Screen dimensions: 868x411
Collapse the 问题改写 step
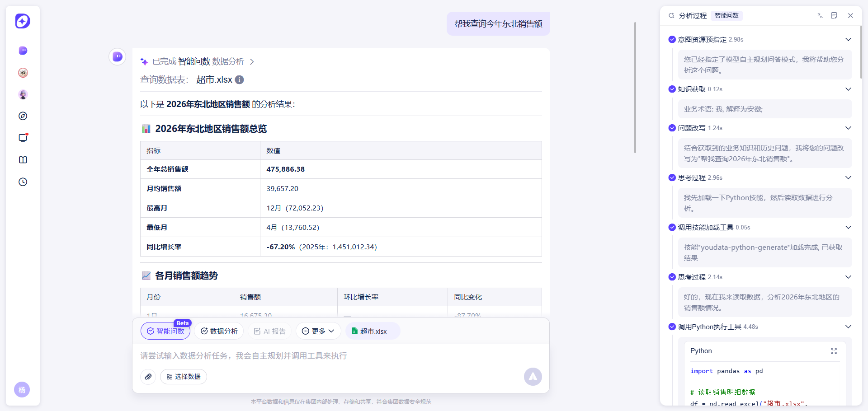coord(848,128)
